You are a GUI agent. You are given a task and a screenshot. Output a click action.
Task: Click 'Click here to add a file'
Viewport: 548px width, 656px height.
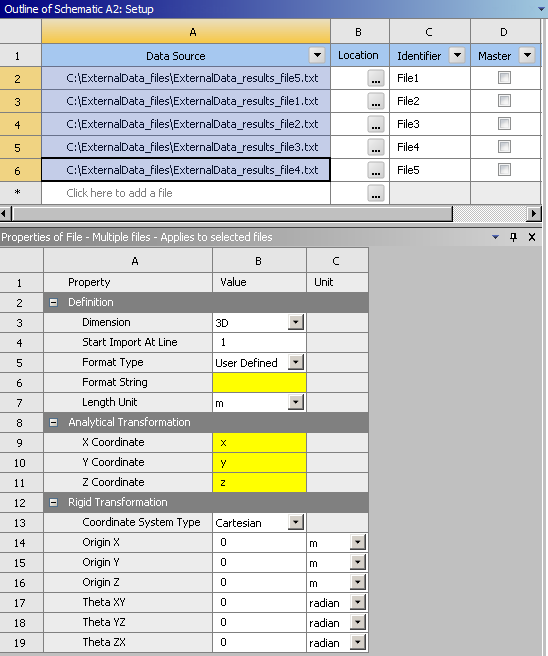click(119, 193)
